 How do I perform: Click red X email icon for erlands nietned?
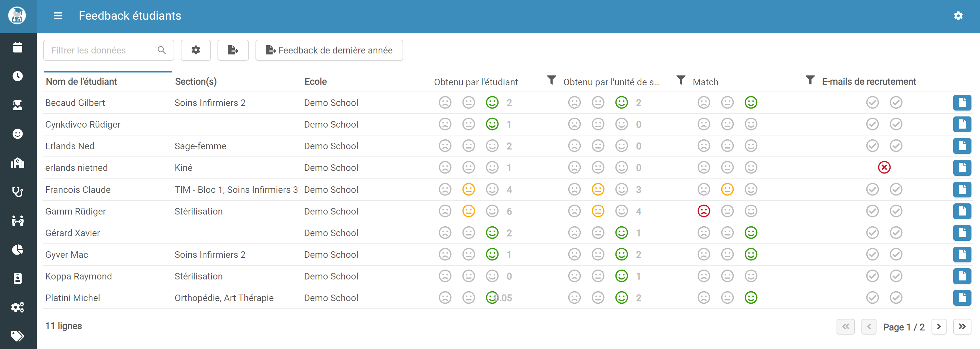pyautogui.click(x=884, y=167)
